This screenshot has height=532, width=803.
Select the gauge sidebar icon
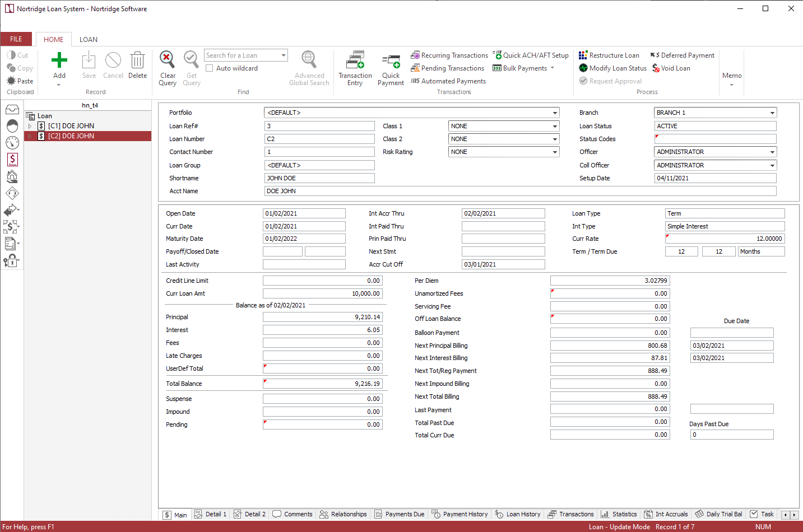[x=12, y=143]
